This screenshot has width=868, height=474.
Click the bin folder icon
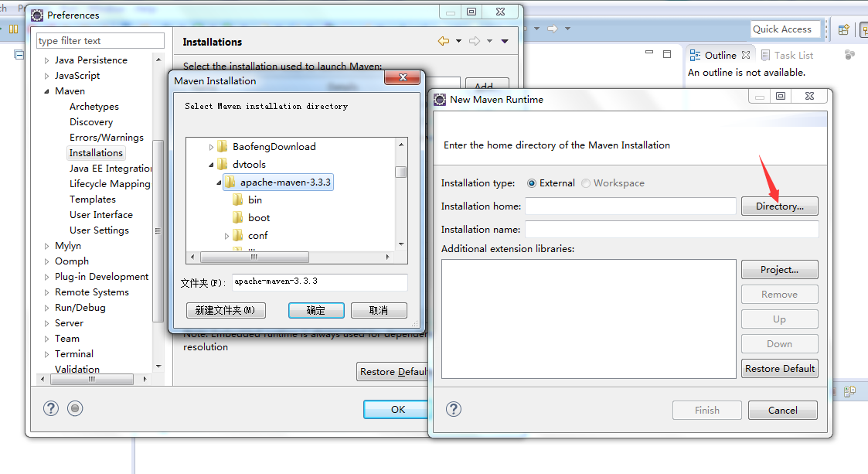[237, 199]
